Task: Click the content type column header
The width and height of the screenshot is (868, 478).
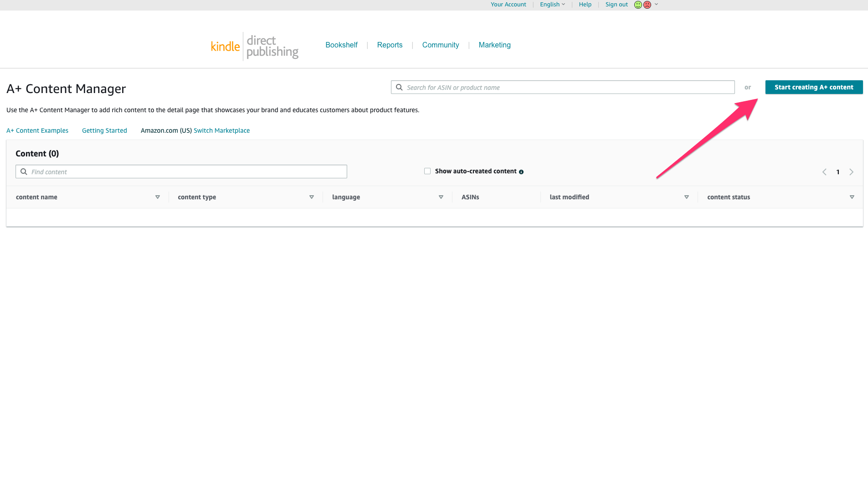Action: (197, 197)
